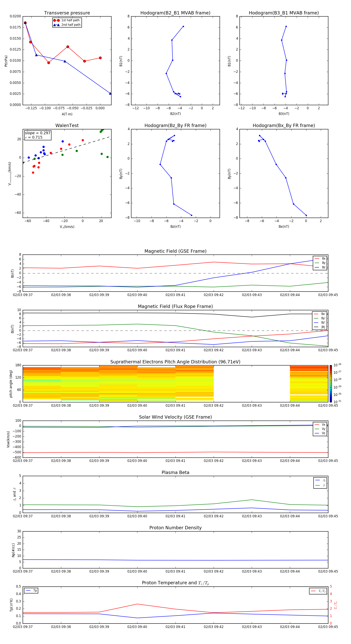Click the "Solar Wind Velocity (GSE Frame)" title
The height and width of the screenshot is (644, 351).
[x=175, y=417]
